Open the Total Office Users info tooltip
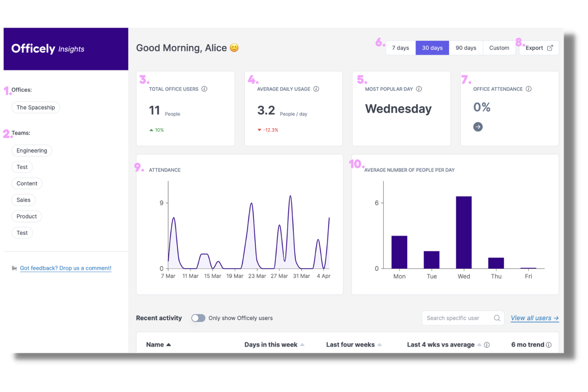 [205, 89]
